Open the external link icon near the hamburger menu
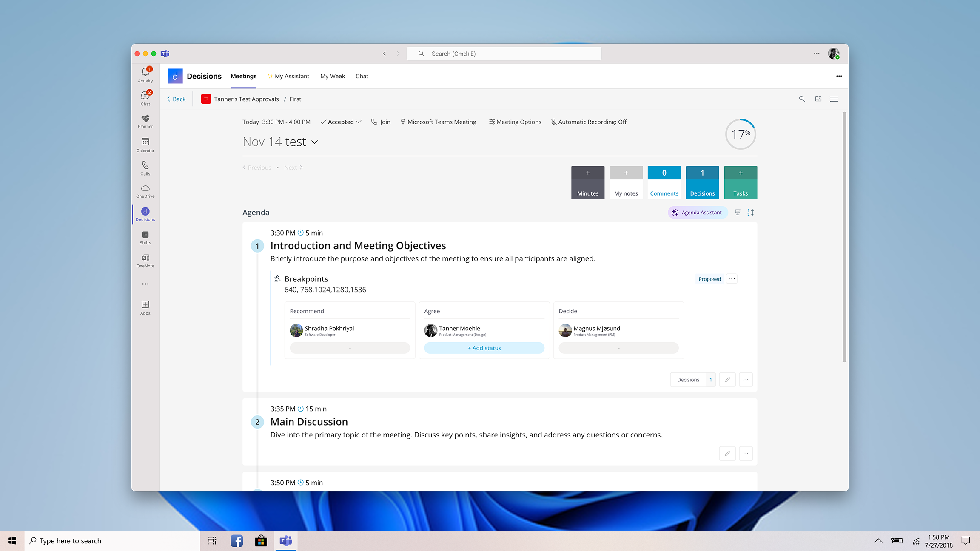 pos(818,99)
